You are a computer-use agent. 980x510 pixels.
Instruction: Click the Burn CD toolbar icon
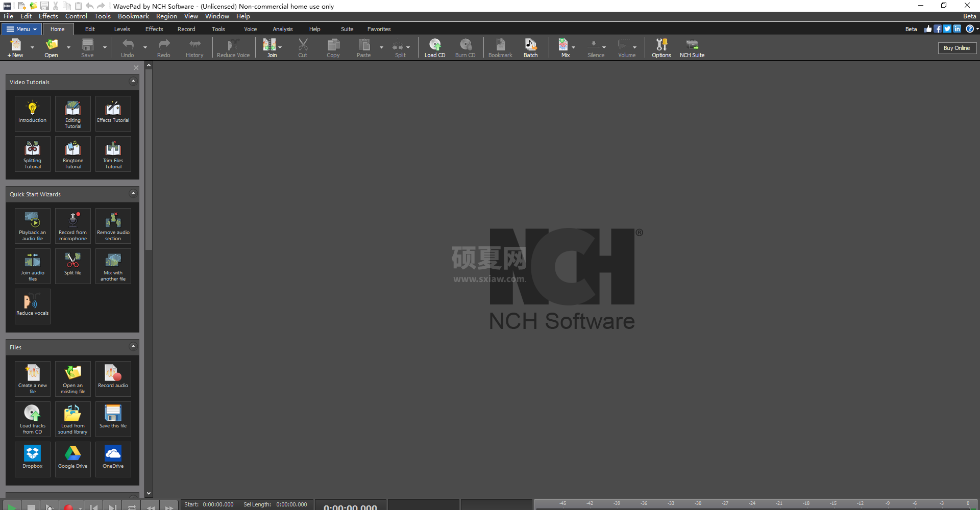(465, 48)
